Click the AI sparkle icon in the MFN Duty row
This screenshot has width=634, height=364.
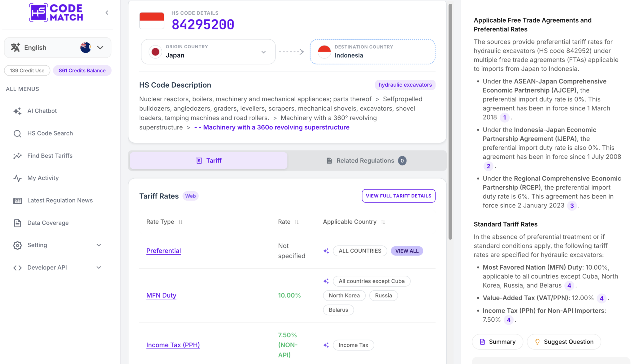click(x=326, y=281)
